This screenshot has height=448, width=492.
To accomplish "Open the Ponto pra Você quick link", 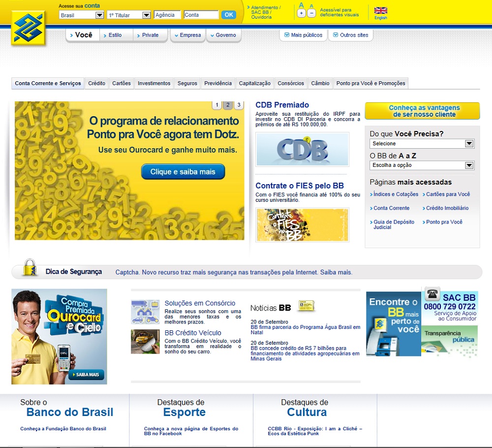I will [444, 222].
